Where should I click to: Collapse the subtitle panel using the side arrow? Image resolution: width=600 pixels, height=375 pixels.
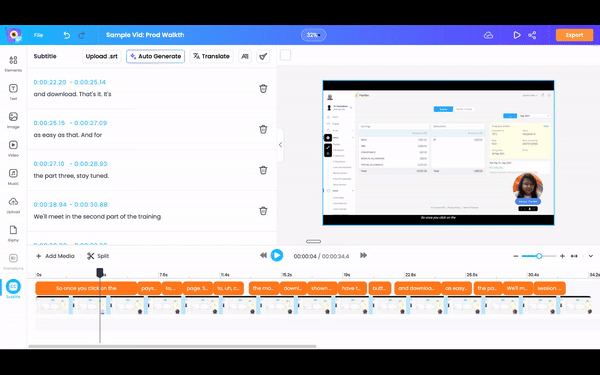(280, 145)
